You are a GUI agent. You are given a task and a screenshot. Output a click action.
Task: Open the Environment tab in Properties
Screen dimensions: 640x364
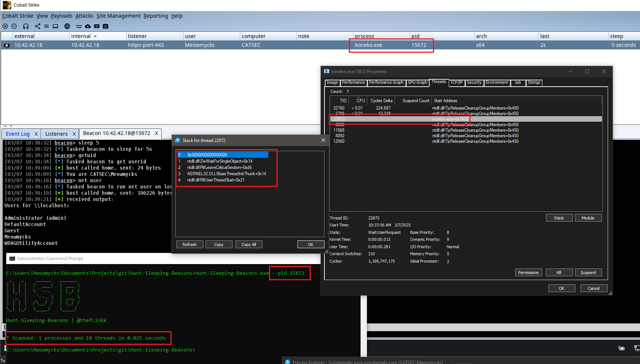497,83
